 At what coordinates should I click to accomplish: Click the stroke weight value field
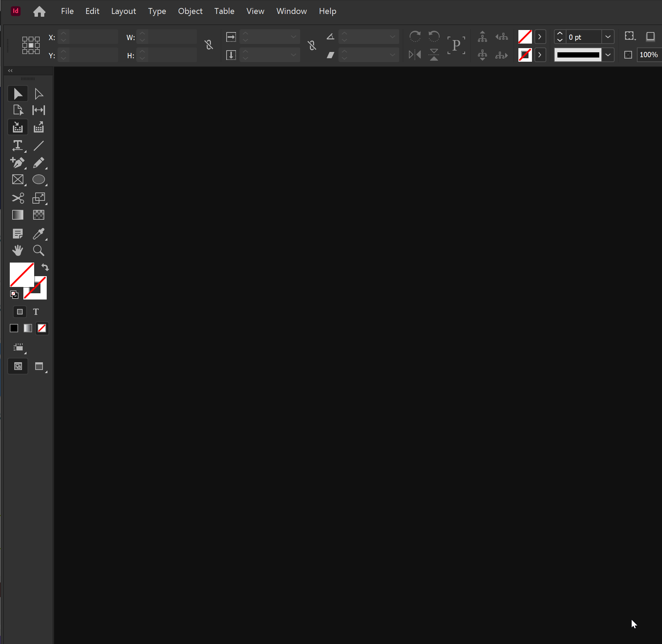coord(584,37)
